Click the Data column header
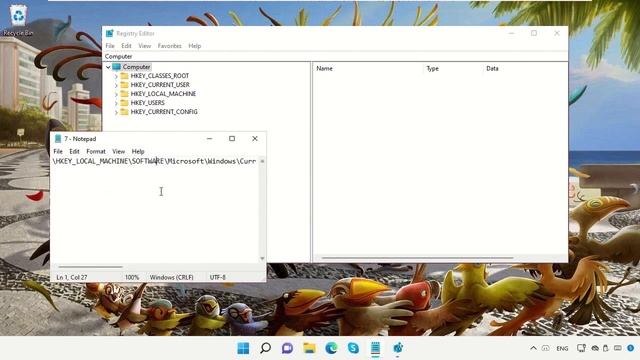 point(492,69)
